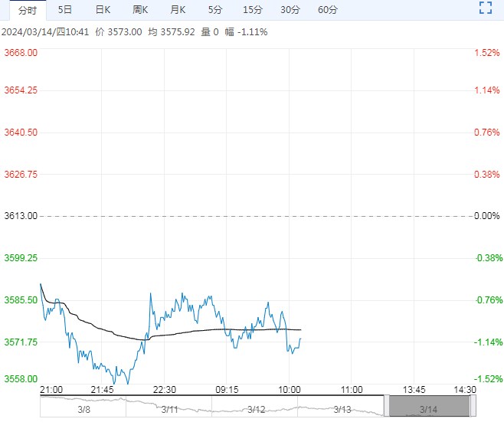Select 3/12 section in the date navigator

[256, 410]
